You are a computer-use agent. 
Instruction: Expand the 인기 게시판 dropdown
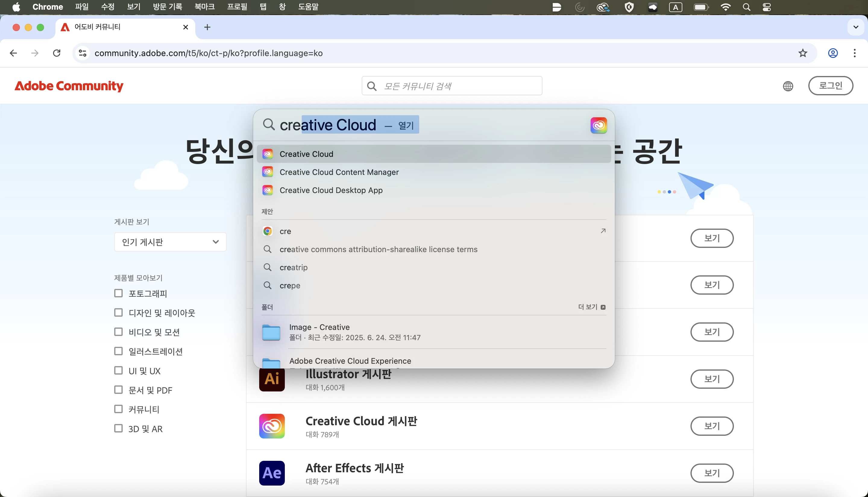coord(170,242)
